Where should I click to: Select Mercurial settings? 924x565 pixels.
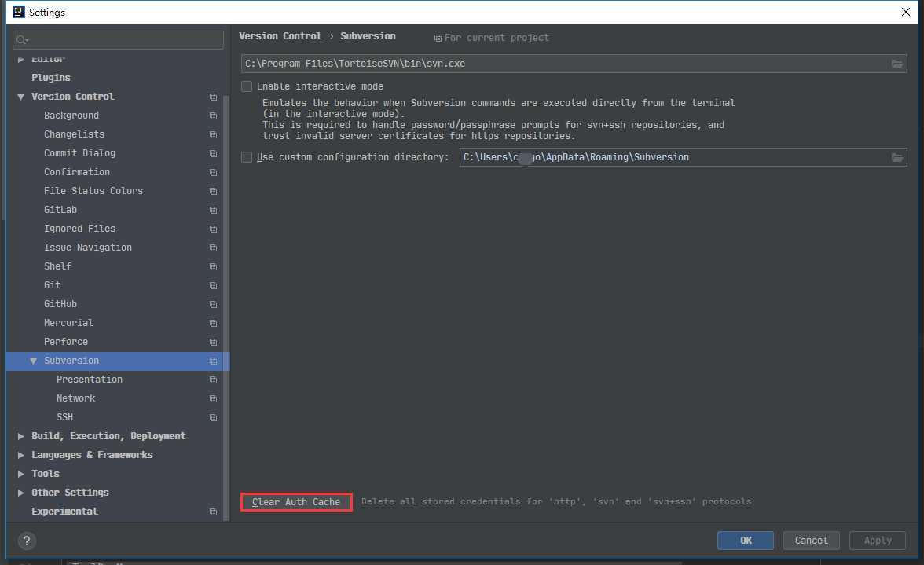[68, 323]
